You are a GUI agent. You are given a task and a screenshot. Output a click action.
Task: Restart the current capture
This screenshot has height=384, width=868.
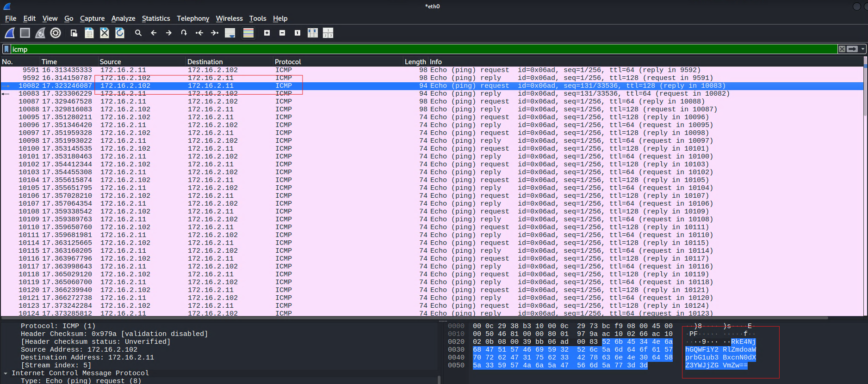40,33
